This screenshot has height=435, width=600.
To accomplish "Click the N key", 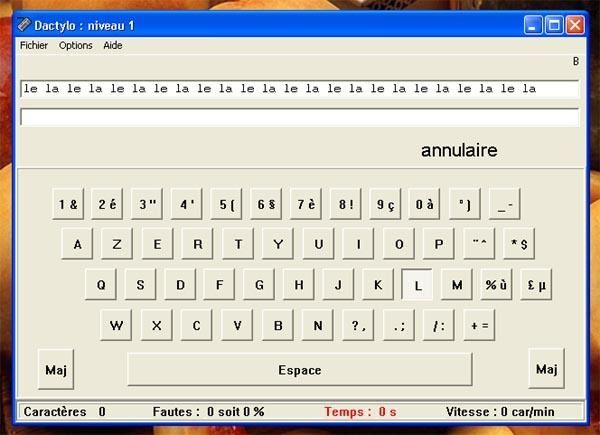I will tap(318, 325).
